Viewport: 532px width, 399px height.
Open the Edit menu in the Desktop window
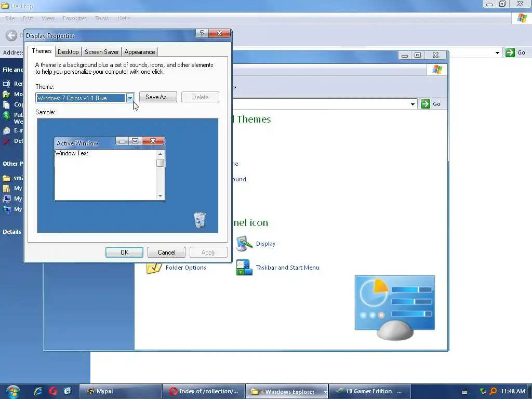pos(28,18)
